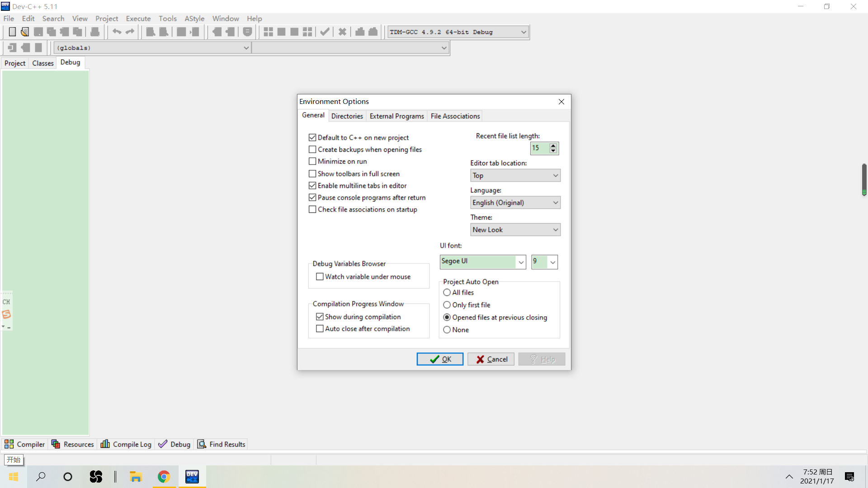
Task: Confirm with the OK button
Action: click(x=440, y=359)
